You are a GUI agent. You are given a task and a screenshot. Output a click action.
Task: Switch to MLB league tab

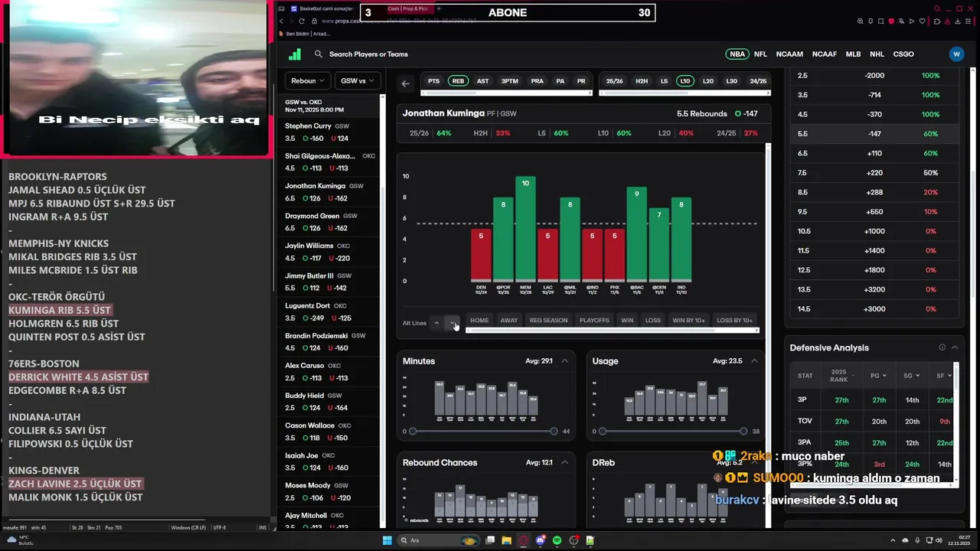(854, 54)
